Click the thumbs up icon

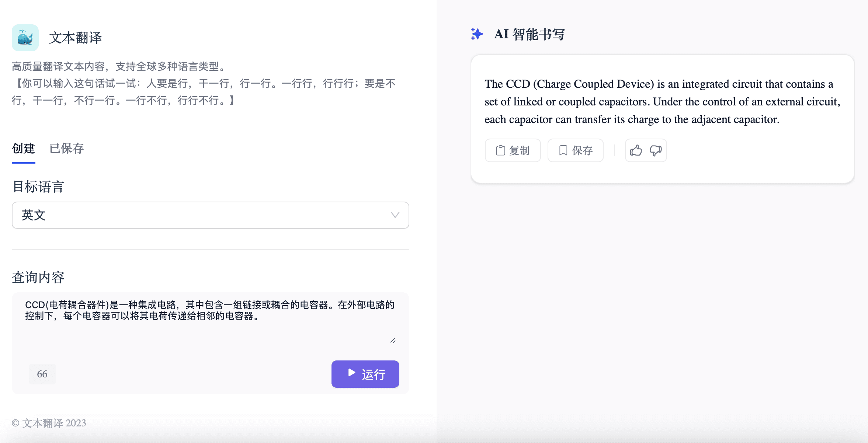click(636, 150)
